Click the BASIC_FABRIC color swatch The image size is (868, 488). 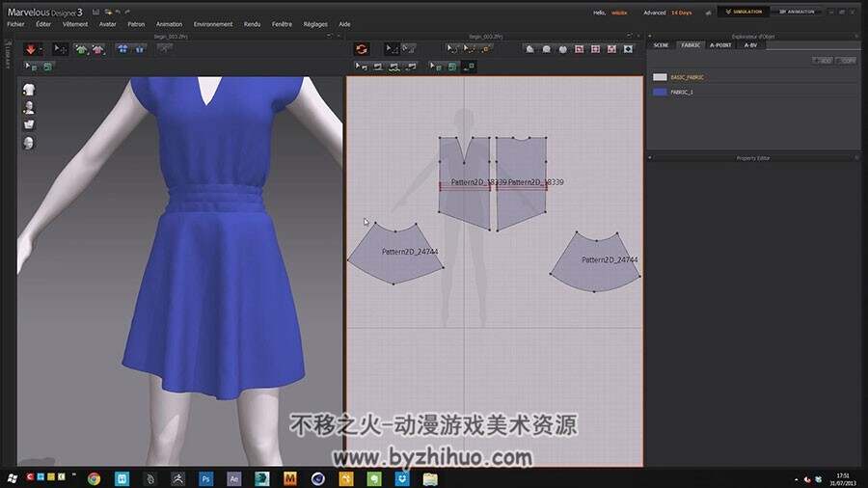coord(660,77)
